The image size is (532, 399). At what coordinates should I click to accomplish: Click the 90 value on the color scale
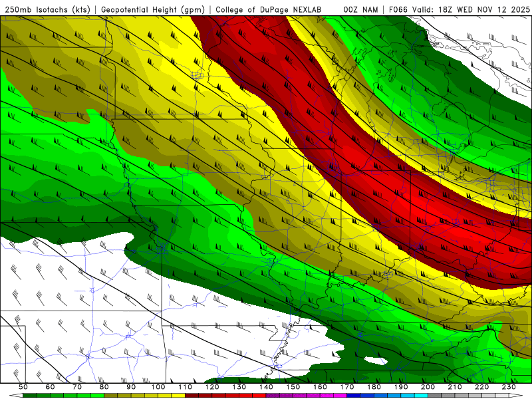click(131, 387)
